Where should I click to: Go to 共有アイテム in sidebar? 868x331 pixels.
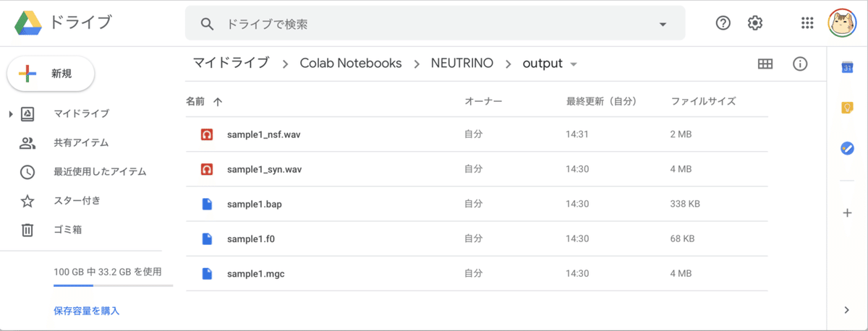point(81,142)
